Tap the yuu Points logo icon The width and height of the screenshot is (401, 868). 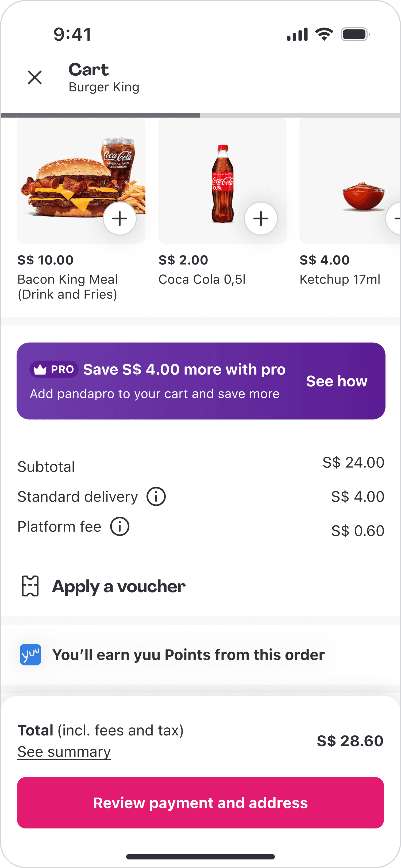pos(30,655)
